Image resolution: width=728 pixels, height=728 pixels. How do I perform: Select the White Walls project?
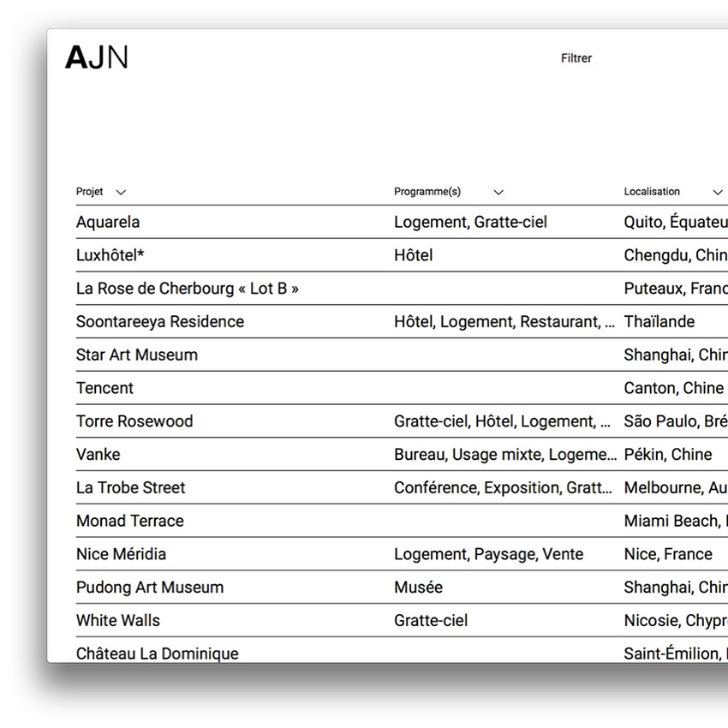click(118, 620)
